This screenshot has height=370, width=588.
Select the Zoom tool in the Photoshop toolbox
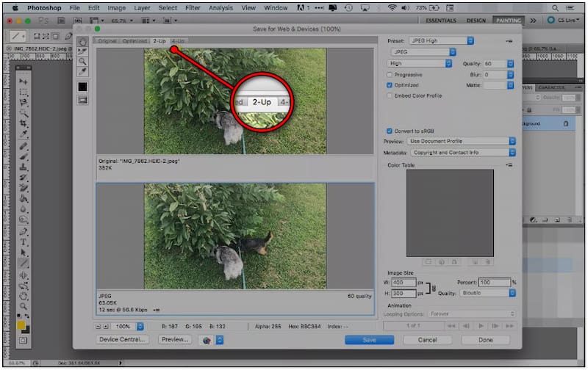tap(24, 306)
